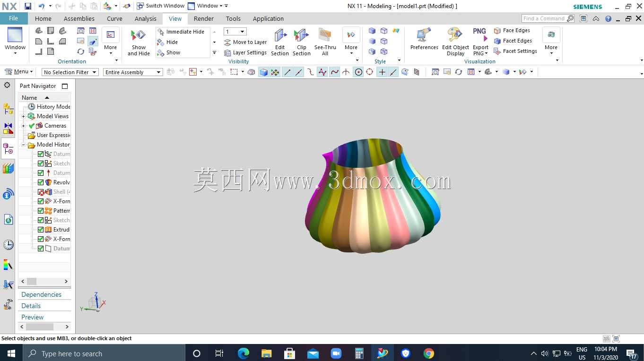
Task: Click Immediate Hide
Action: point(181,32)
